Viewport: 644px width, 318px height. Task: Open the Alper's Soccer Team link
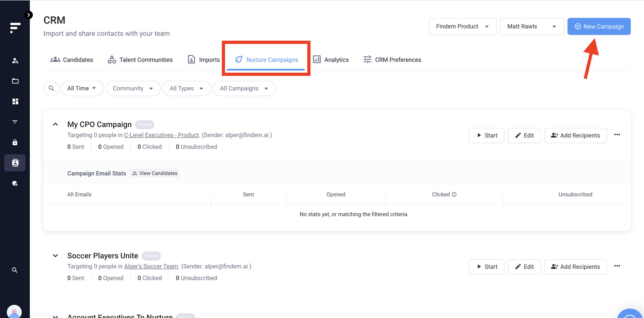(x=151, y=266)
